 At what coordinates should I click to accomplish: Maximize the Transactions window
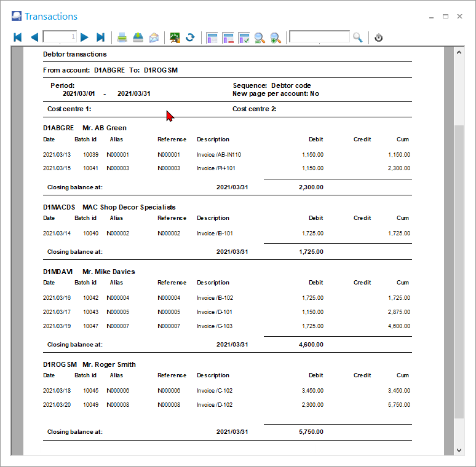pos(445,17)
